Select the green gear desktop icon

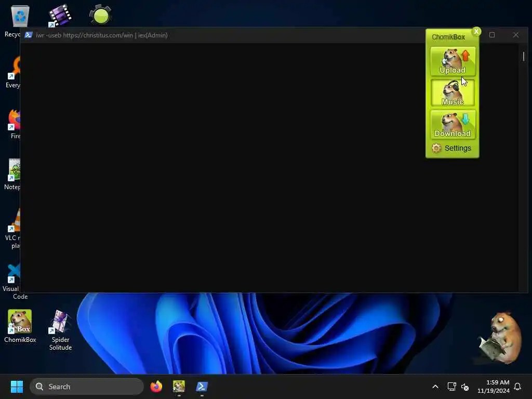(x=100, y=15)
